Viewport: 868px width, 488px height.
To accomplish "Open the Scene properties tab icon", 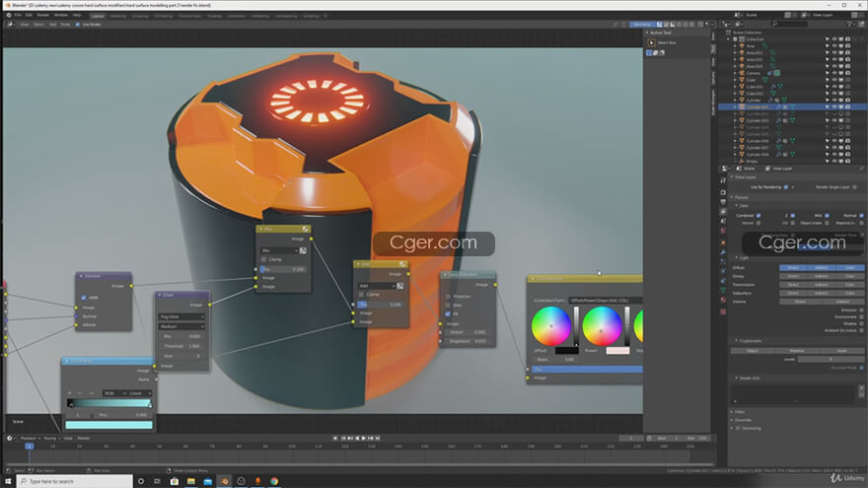I will (x=723, y=221).
